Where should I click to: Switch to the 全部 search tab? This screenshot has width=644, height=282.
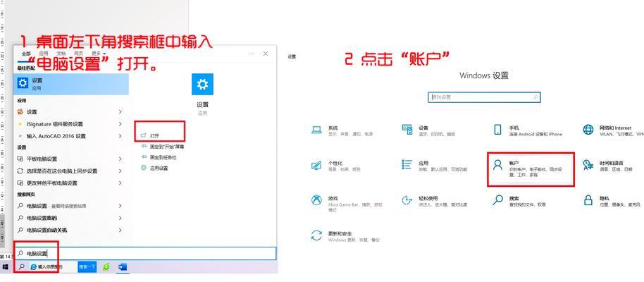(26, 54)
